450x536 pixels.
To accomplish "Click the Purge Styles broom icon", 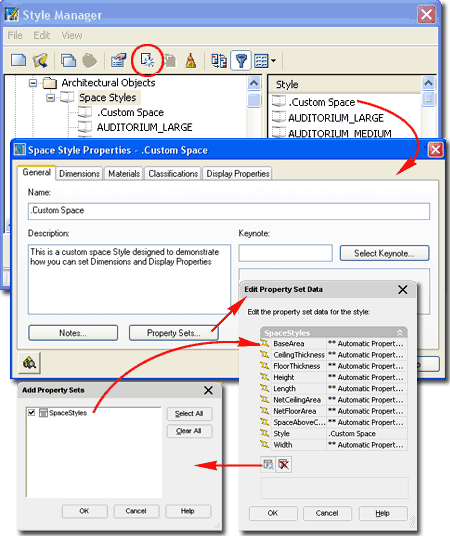I will point(191,61).
